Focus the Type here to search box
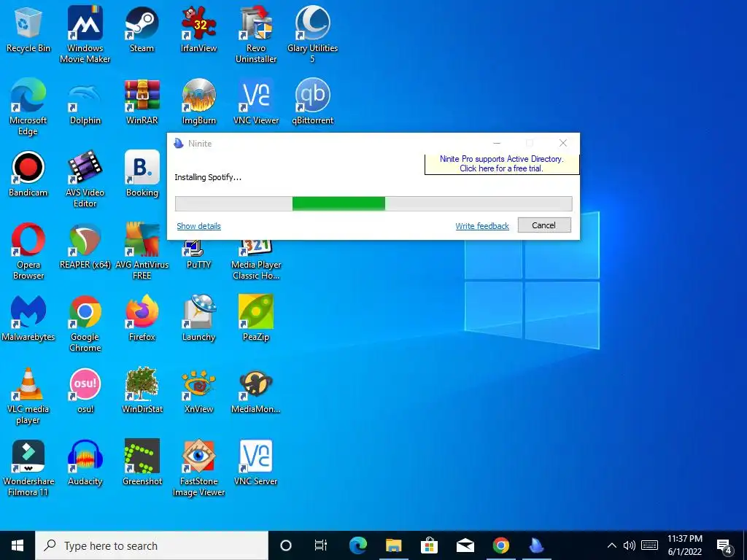Image resolution: width=747 pixels, height=560 pixels. (152, 545)
